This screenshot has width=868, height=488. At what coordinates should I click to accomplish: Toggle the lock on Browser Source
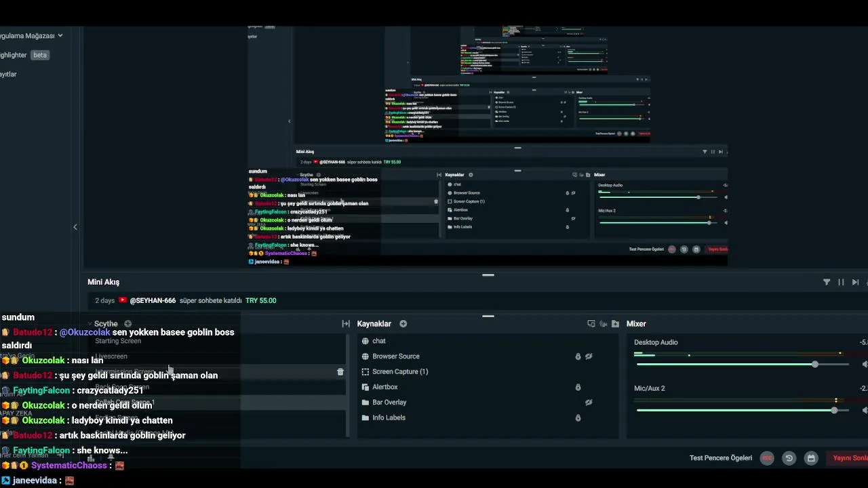click(578, 357)
